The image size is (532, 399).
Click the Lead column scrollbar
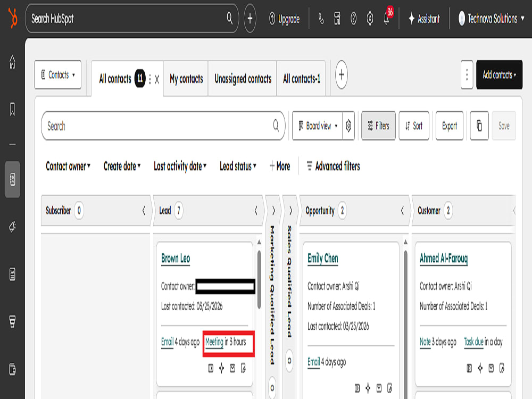[259, 280]
